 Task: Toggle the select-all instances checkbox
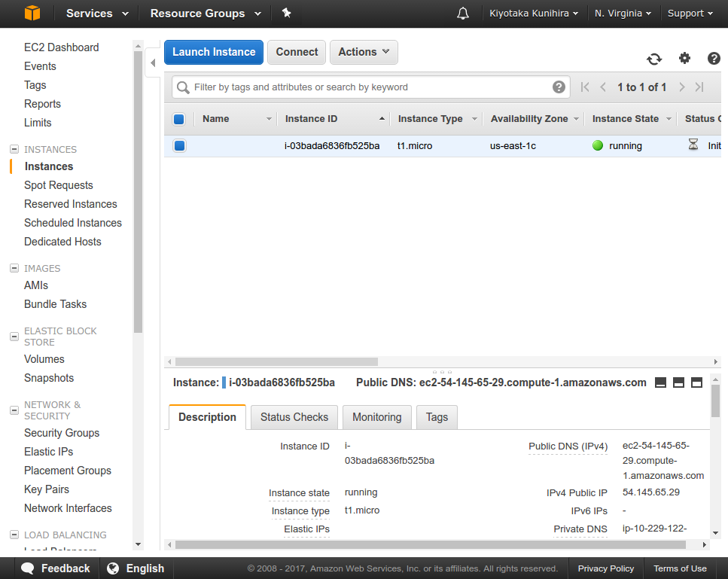(x=178, y=119)
